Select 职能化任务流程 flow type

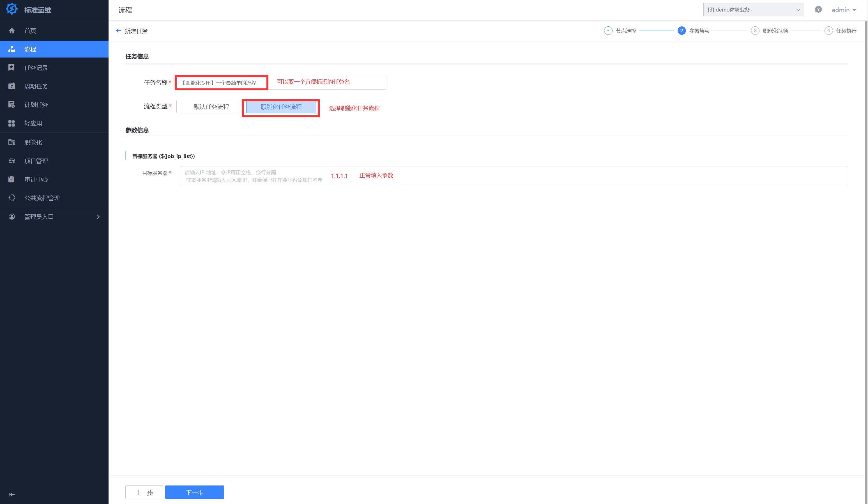click(x=281, y=107)
